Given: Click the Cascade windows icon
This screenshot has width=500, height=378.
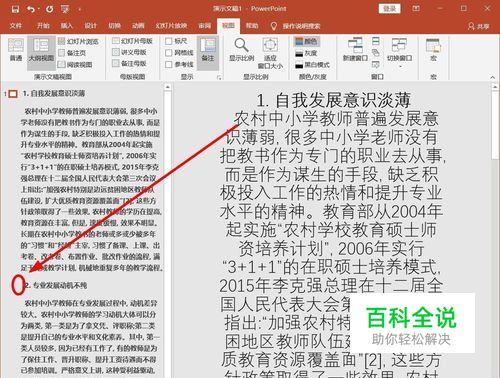Looking at the screenshot, I should (376, 53).
